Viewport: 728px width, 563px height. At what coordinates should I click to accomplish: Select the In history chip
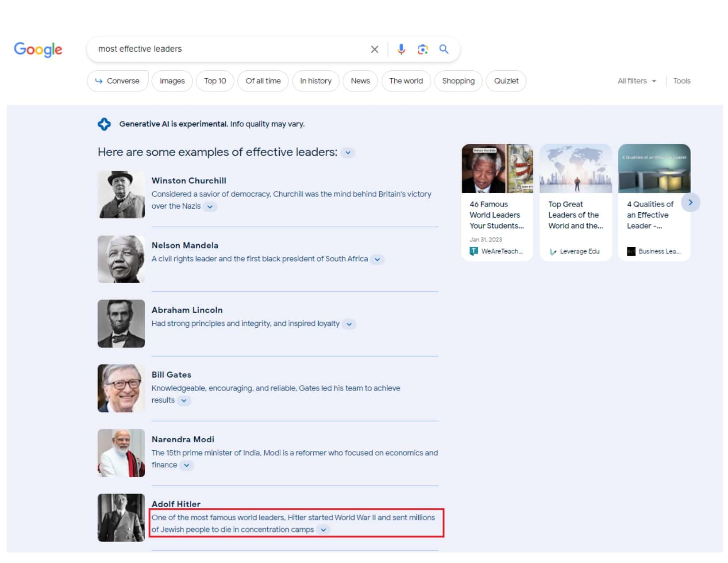click(x=316, y=81)
